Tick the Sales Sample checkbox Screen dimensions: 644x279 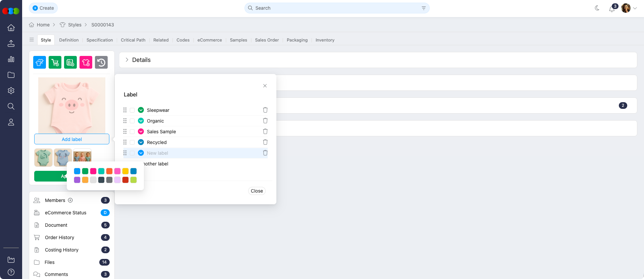132,132
